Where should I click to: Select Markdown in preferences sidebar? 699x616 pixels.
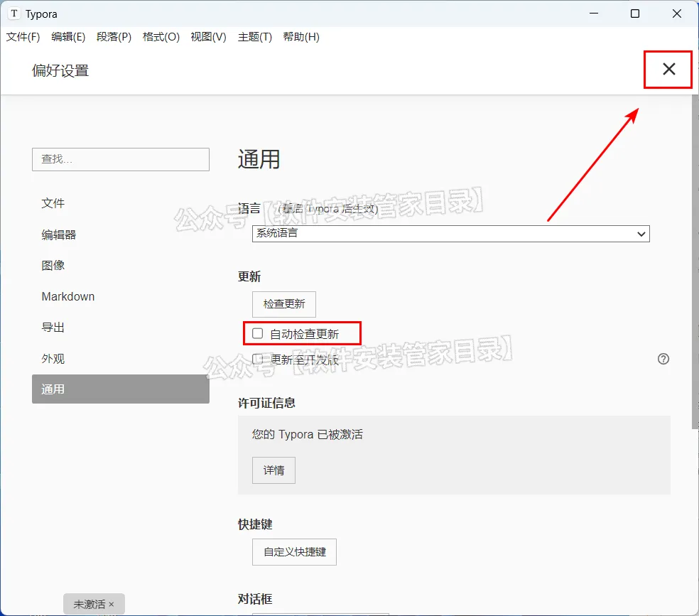[120, 296]
